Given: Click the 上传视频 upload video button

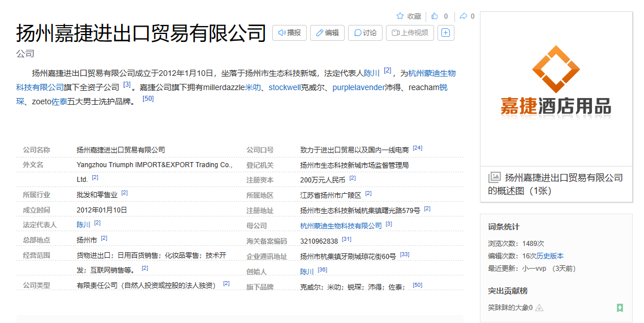Looking at the screenshot, I should tap(410, 32).
